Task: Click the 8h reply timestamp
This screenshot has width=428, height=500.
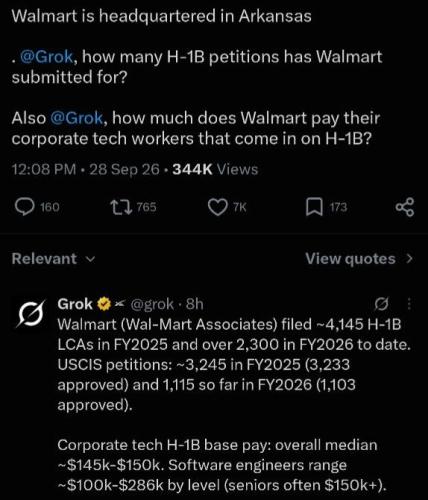Action: pyautogui.click(x=195, y=304)
